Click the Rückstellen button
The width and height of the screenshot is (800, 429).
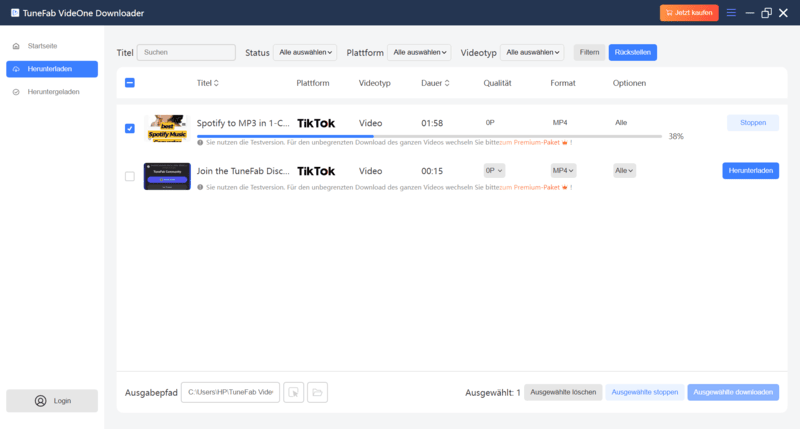[633, 53]
